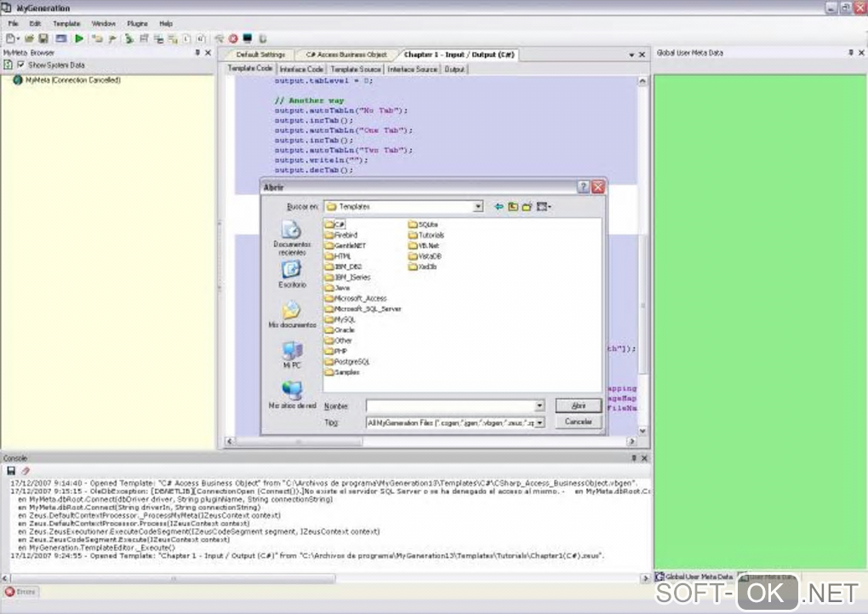
Task: Switch to C# Access Business Object tab
Action: 346,55
